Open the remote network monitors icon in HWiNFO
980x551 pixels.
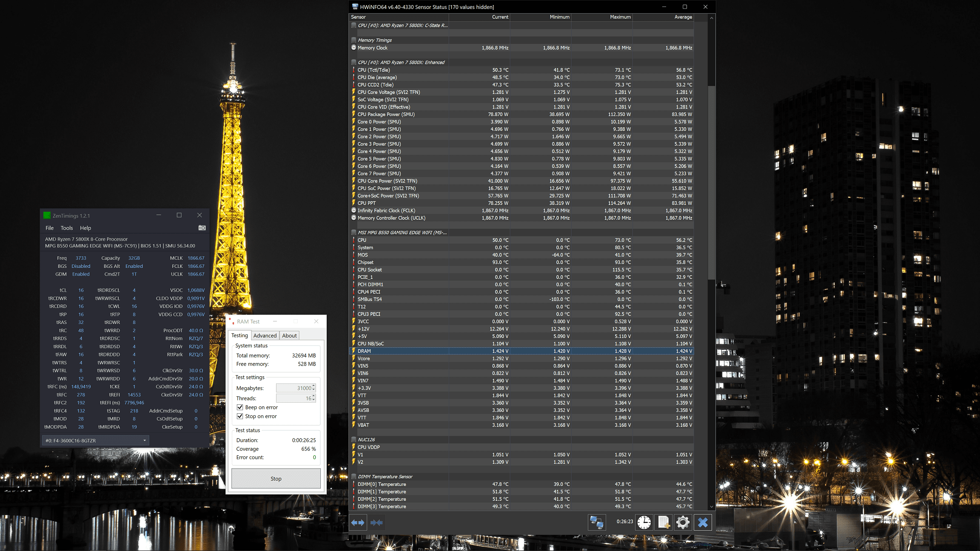(x=597, y=522)
